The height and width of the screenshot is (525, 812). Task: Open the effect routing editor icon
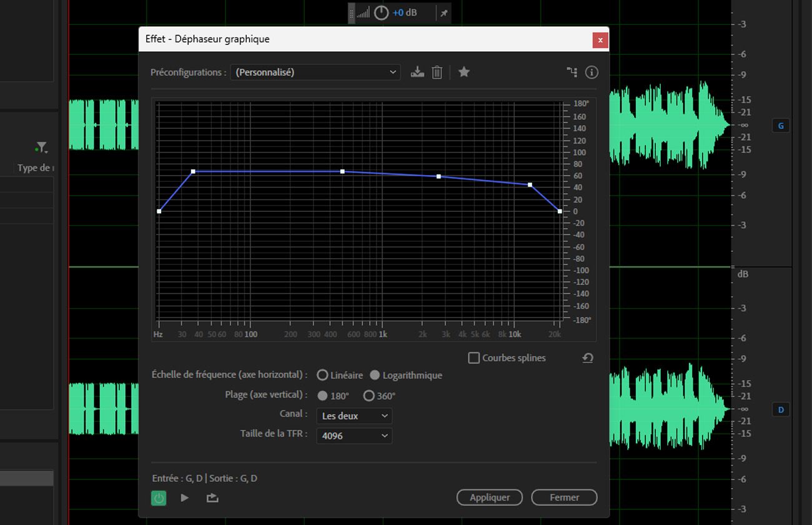click(x=572, y=72)
